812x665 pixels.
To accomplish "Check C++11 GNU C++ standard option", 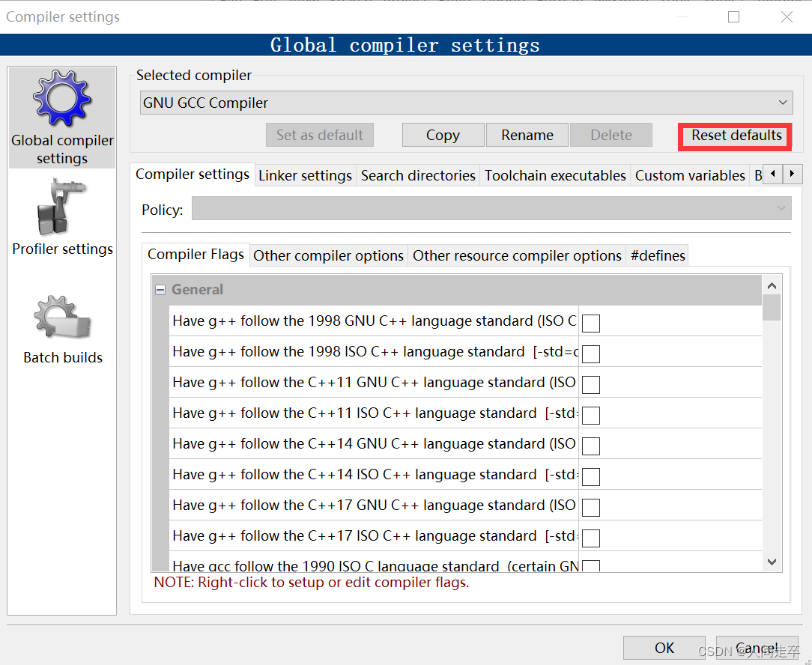I will [591, 385].
